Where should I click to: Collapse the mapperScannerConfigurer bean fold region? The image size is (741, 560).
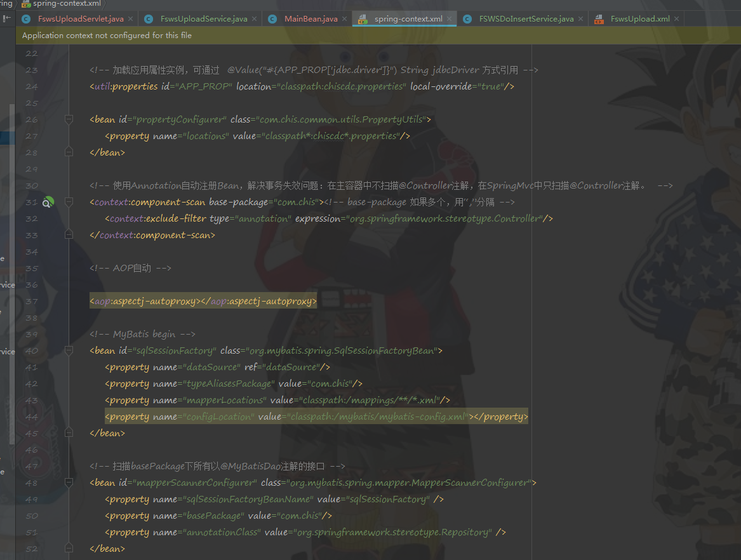[69, 482]
